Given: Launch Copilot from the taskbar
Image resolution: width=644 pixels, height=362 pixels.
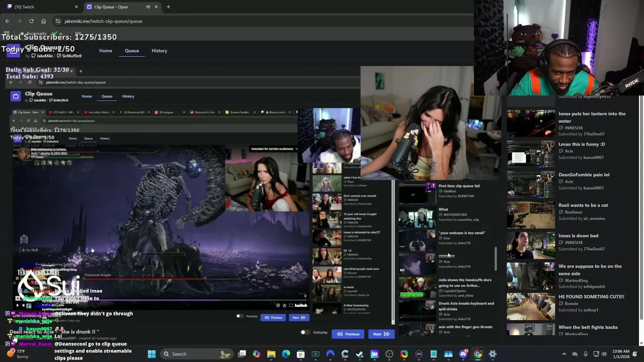Looking at the screenshot, I should click(x=257, y=354).
